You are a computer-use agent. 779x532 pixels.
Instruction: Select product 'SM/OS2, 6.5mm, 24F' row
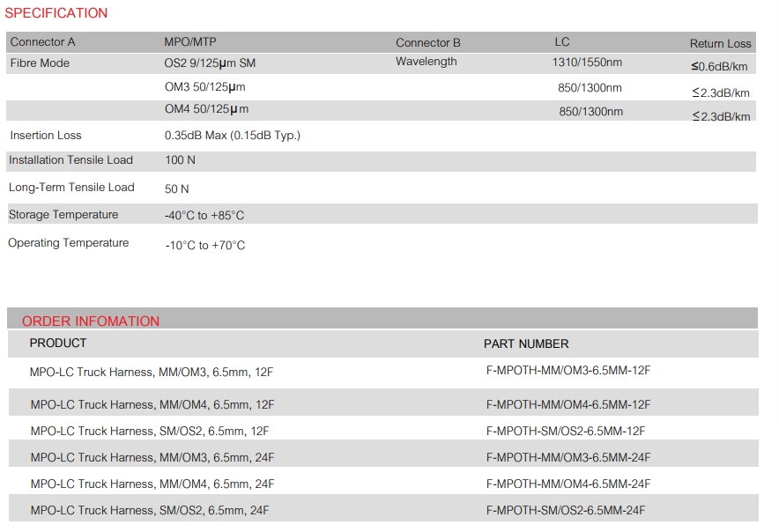click(383, 508)
